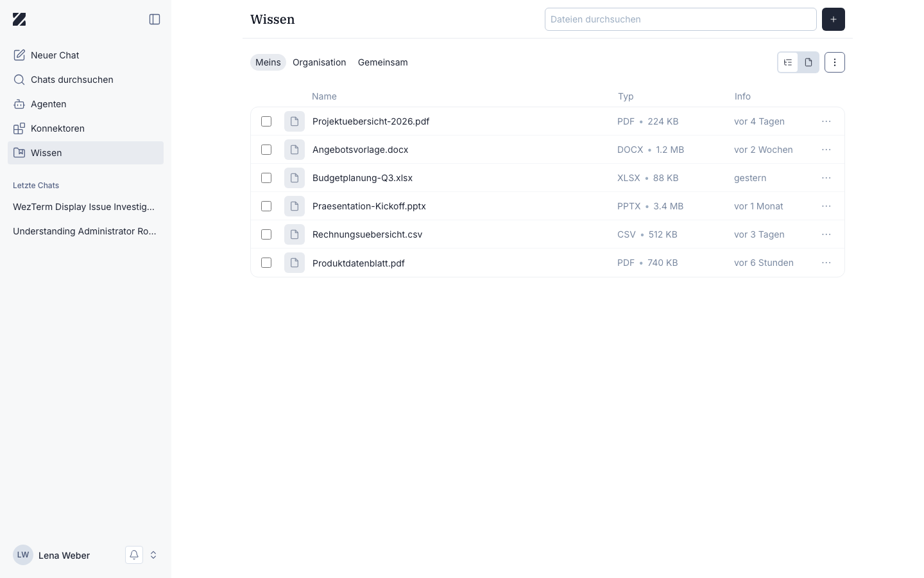The image size is (924, 578).
Task: Collapse the sidebar with the panel icon
Action: (x=155, y=19)
